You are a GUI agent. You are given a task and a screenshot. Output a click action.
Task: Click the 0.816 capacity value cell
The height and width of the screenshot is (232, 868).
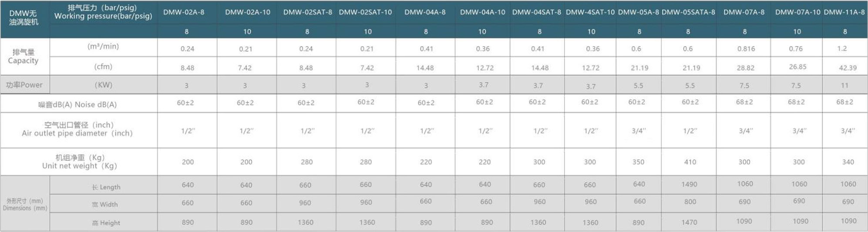746,49
